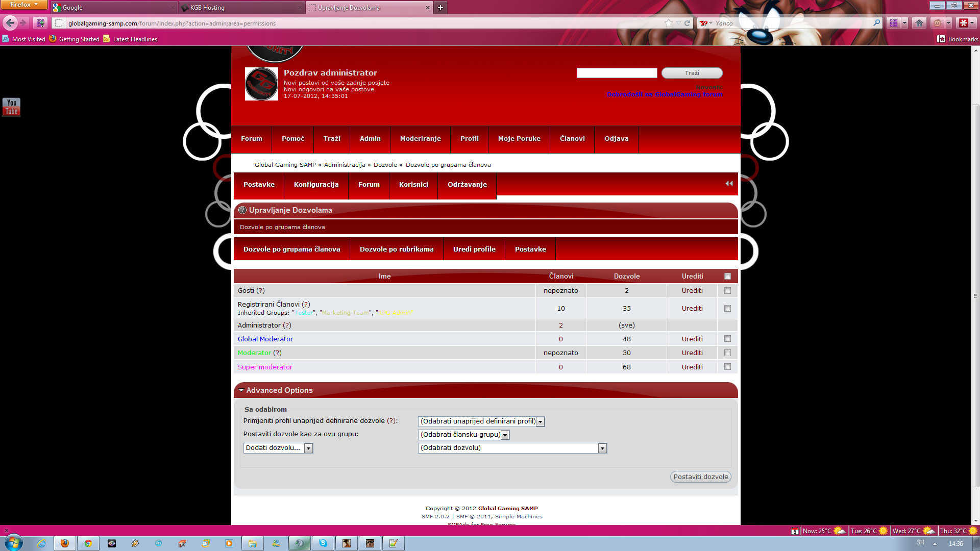980x551 pixels.
Task: Click the YouTube icon on left side
Action: click(x=11, y=107)
